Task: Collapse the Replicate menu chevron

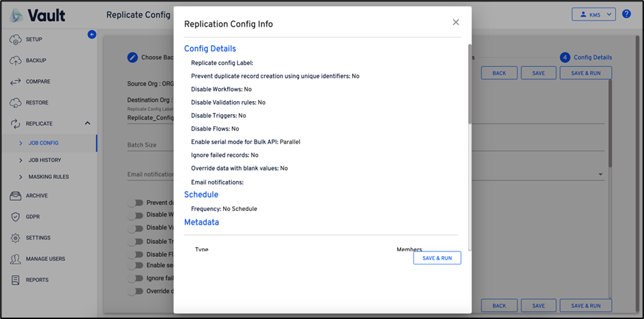Action: (87, 124)
